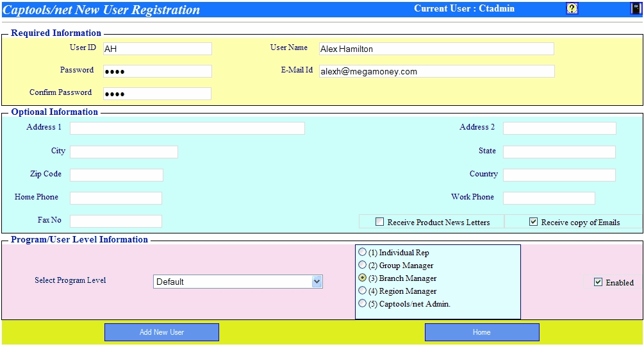644x347 pixels.
Task: Select (3) Branch Manager option
Action: pos(362,278)
